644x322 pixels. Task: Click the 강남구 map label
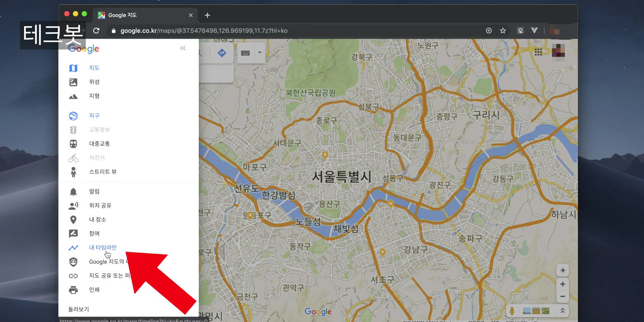click(415, 249)
